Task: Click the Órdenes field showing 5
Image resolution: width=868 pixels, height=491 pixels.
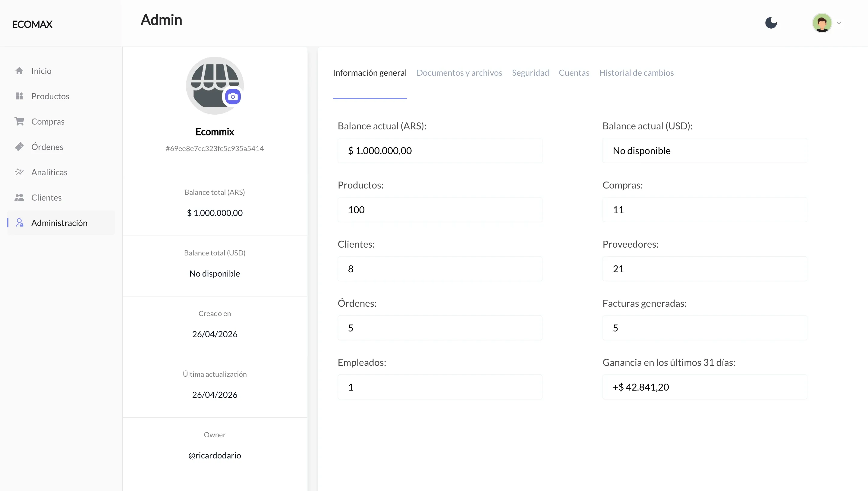Action: coord(440,328)
